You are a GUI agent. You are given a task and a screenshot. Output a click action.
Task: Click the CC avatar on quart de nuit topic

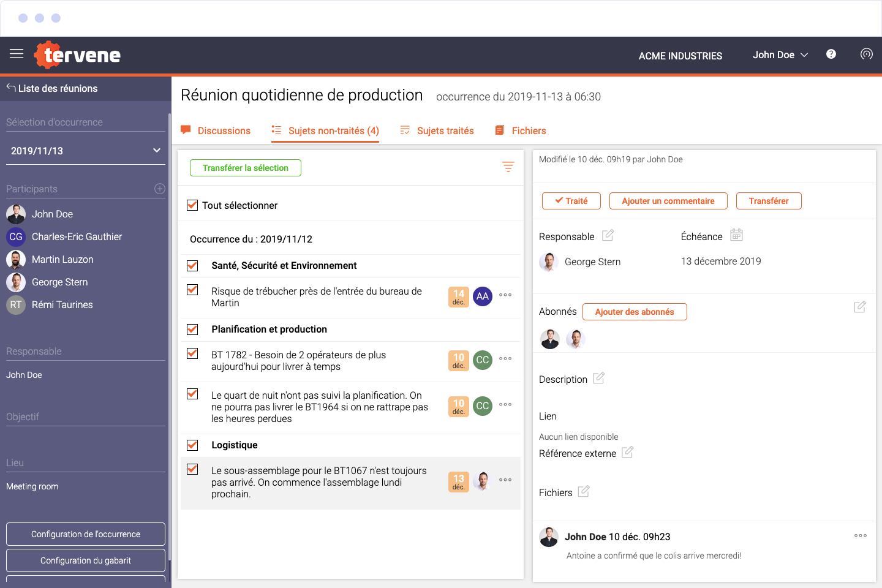[x=483, y=406]
